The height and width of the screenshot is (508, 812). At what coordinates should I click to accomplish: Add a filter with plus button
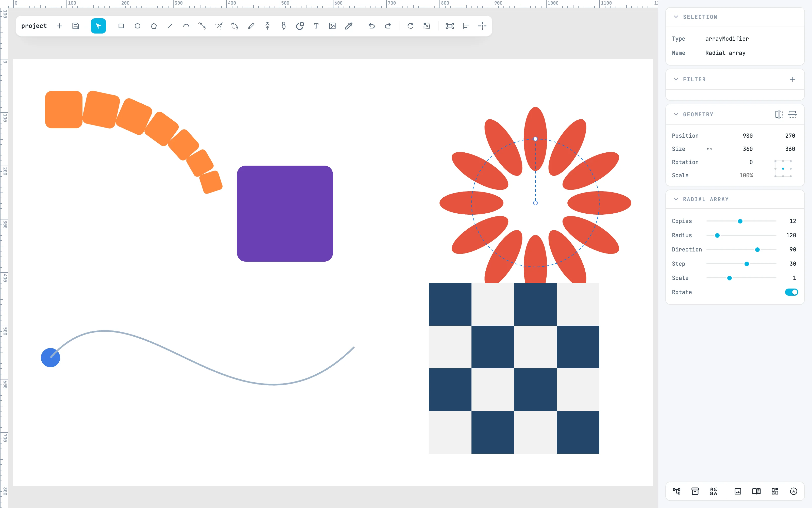click(792, 79)
